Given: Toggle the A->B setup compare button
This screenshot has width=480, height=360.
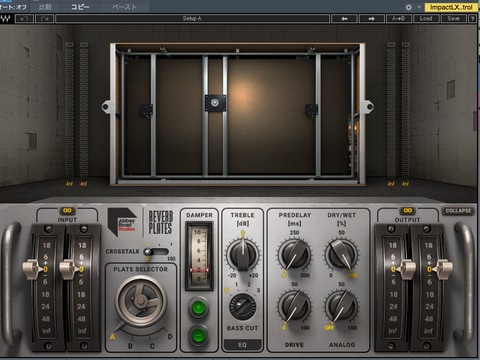Looking at the screenshot, I should pyautogui.click(x=399, y=19).
